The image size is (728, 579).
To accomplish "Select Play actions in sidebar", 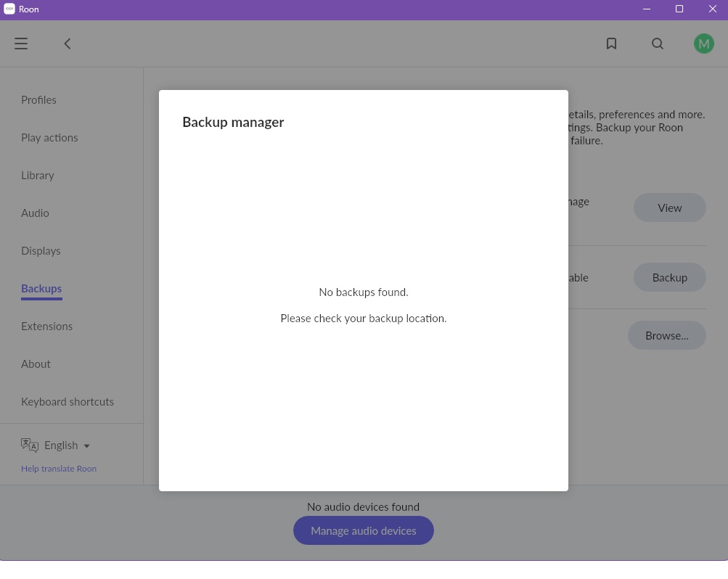I will click(49, 138).
